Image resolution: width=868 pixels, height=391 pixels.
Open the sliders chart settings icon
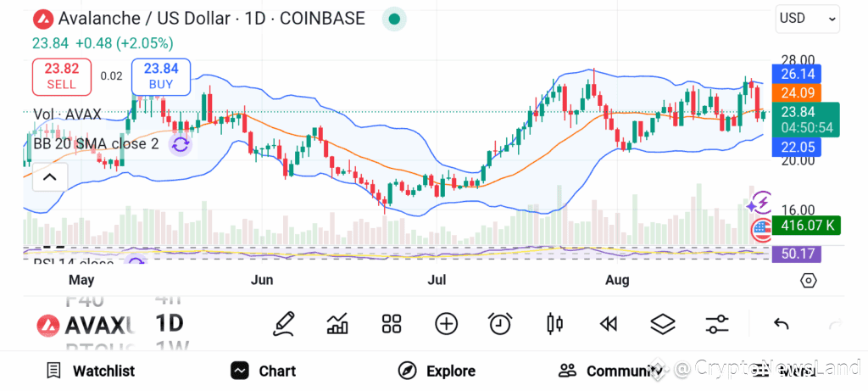coord(717,324)
